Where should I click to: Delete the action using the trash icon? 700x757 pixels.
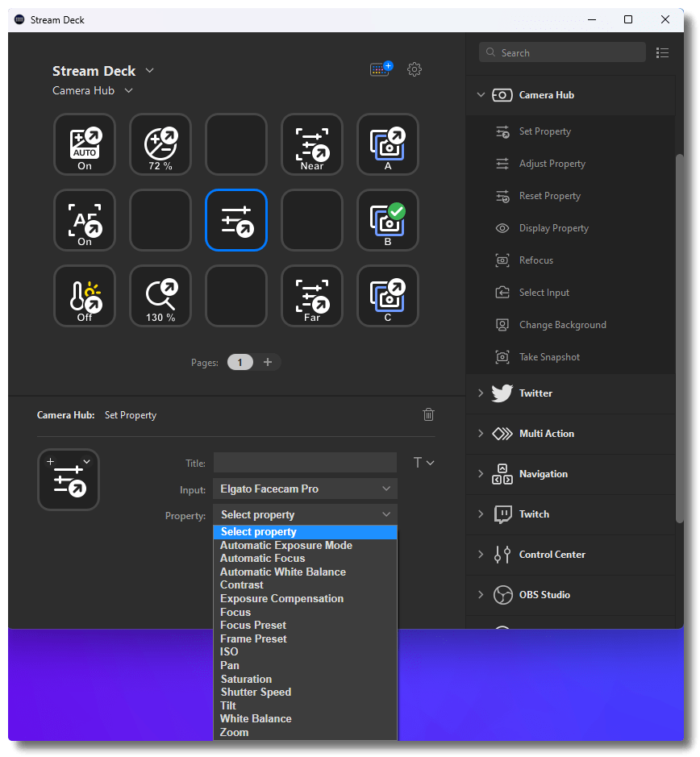coord(428,414)
